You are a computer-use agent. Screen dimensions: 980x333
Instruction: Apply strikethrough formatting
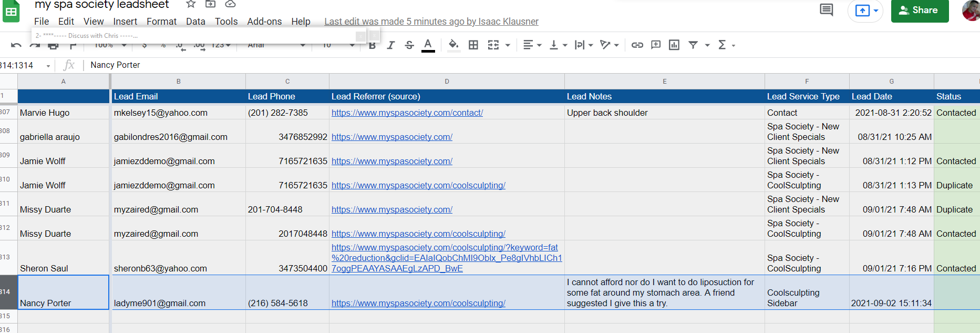[x=409, y=45]
